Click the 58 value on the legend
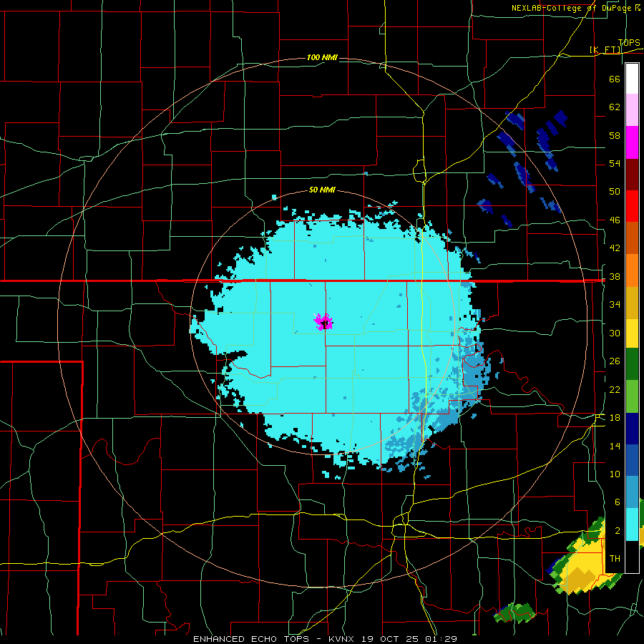 [615, 135]
